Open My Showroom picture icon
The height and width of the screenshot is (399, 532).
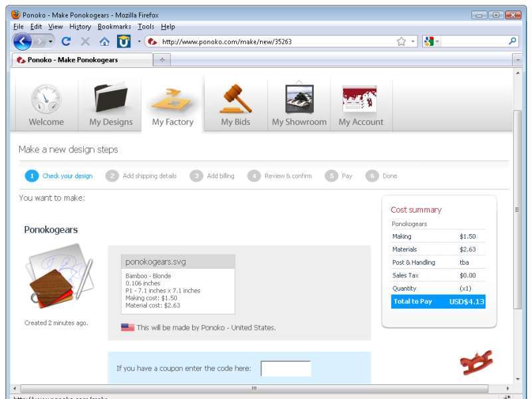299,98
